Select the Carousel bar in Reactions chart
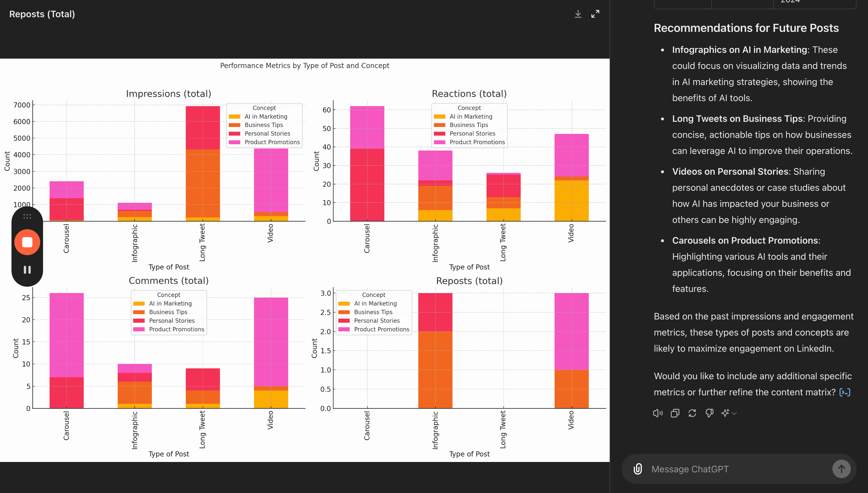The image size is (868, 493). pyautogui.click(x=367, y=163)
